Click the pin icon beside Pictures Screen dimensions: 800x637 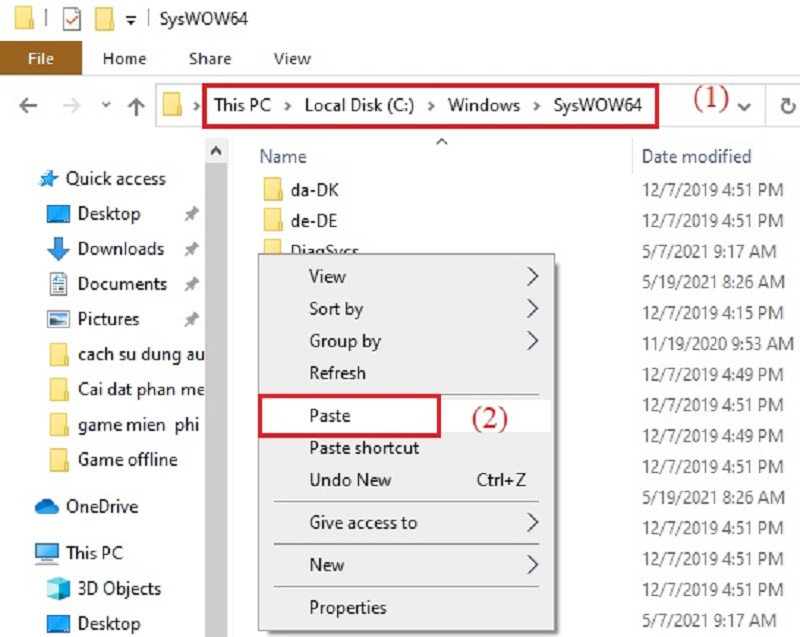click(191, 319)
